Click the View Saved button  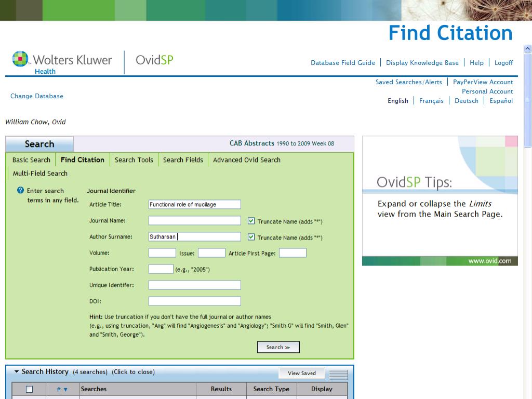302,373
